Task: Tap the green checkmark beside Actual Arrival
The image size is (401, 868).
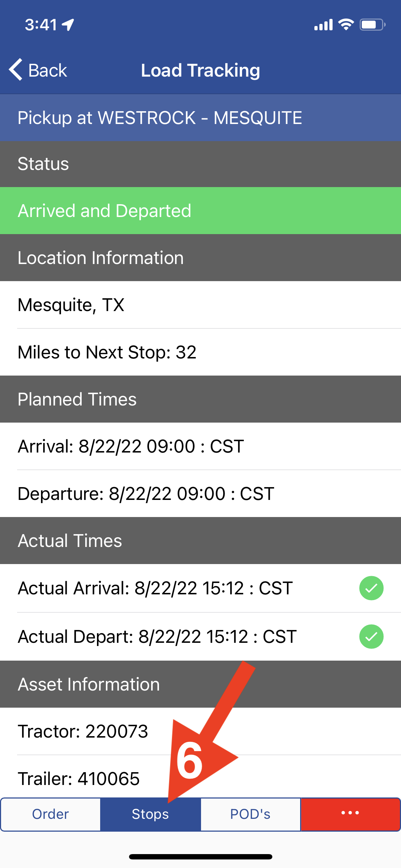Action: tap(371, 588)
